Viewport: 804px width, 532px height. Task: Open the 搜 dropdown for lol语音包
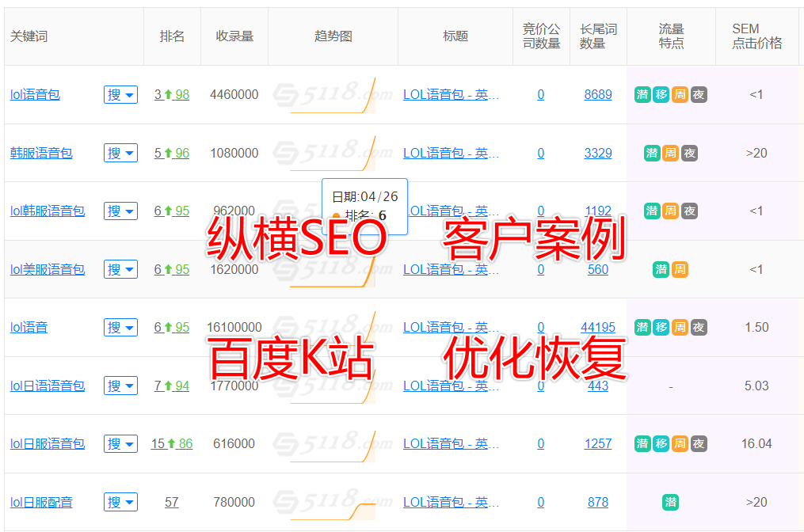coord(120,93)
